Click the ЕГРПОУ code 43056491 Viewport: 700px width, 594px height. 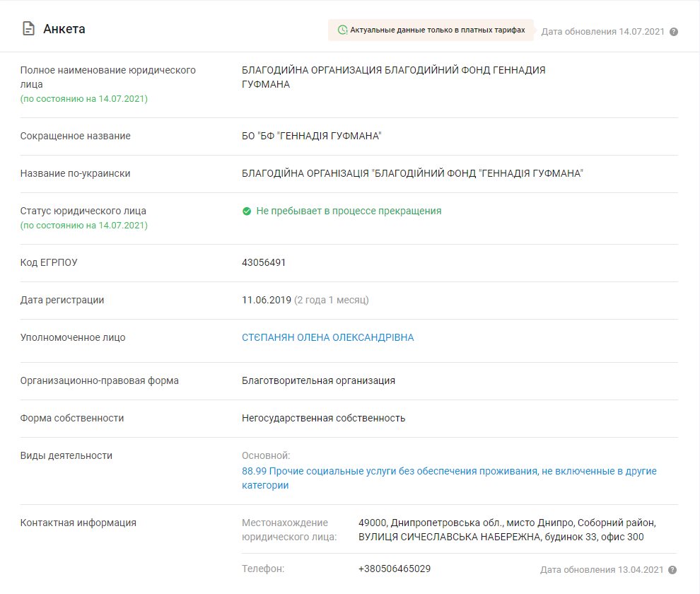coord(264,262)
